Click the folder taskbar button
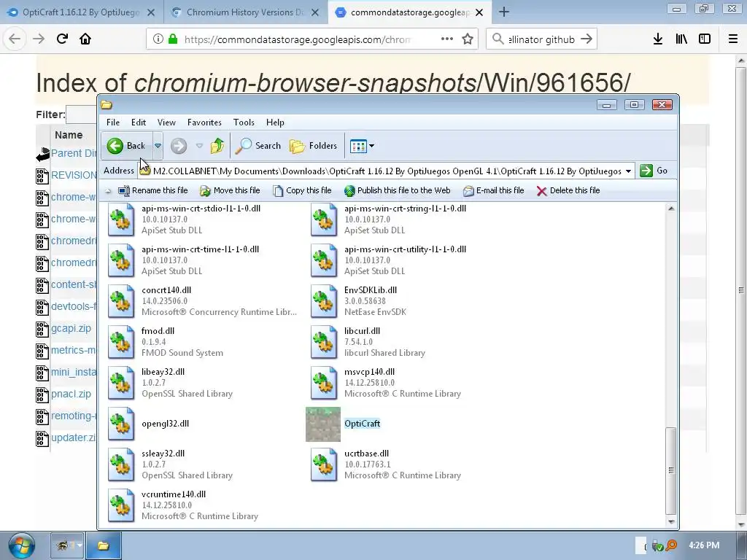This screenshot has height=560, width=747. click(104, 545)
